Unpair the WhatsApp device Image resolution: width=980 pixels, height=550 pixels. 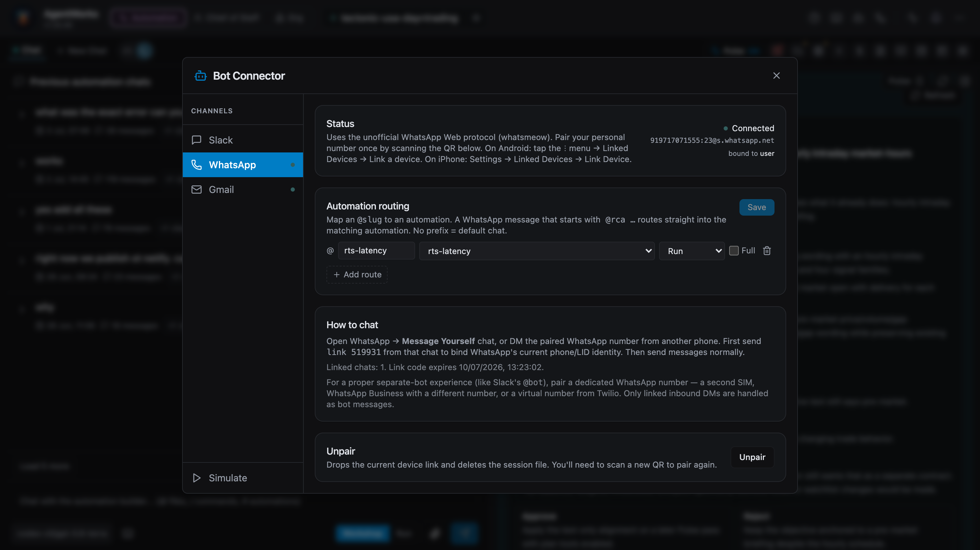coord(752,457)
